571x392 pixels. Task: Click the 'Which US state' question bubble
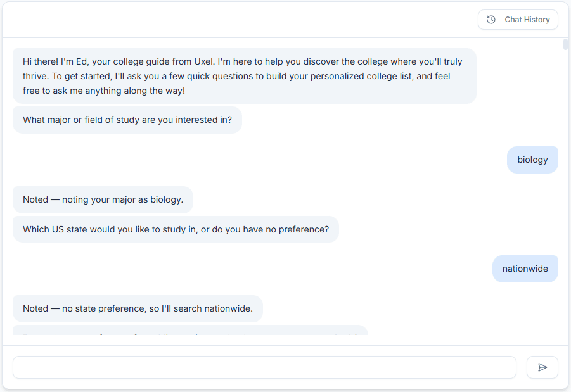click(176, 229)
